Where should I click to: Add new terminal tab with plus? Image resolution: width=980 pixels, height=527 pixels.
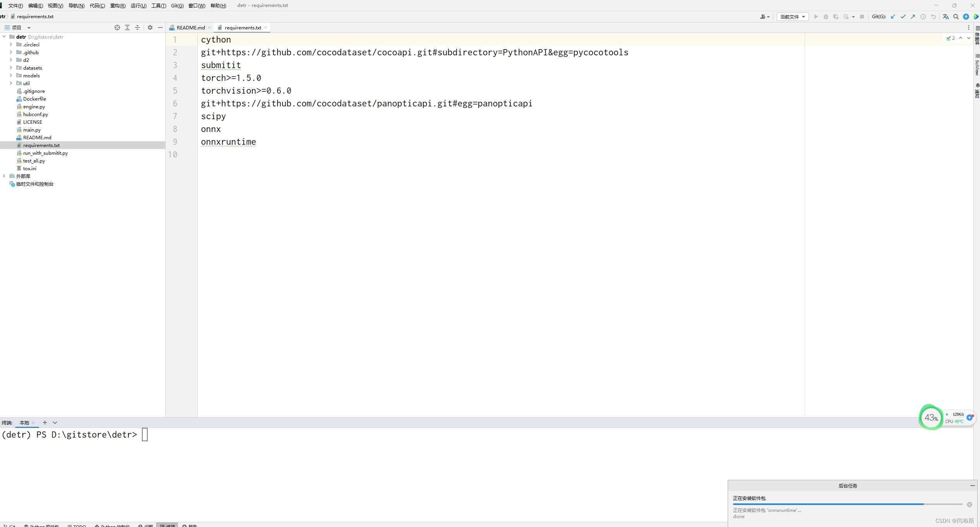pos(45,423)
